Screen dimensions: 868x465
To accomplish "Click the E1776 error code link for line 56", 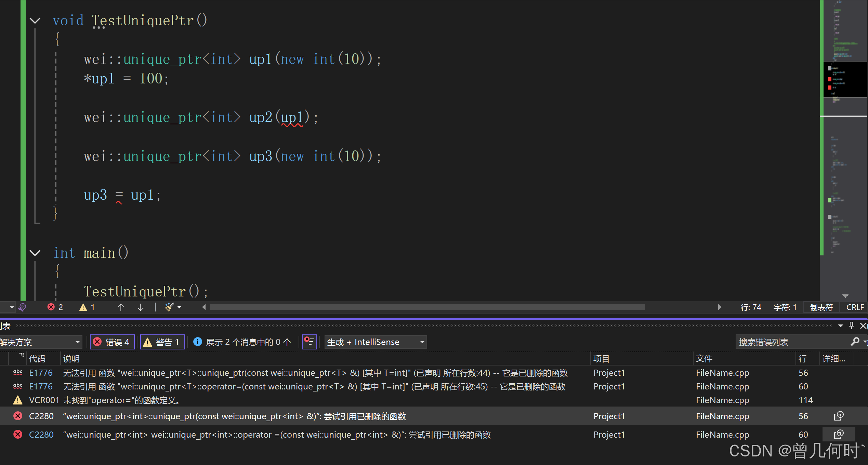I will pyautogui.click(x=41, y=373).
